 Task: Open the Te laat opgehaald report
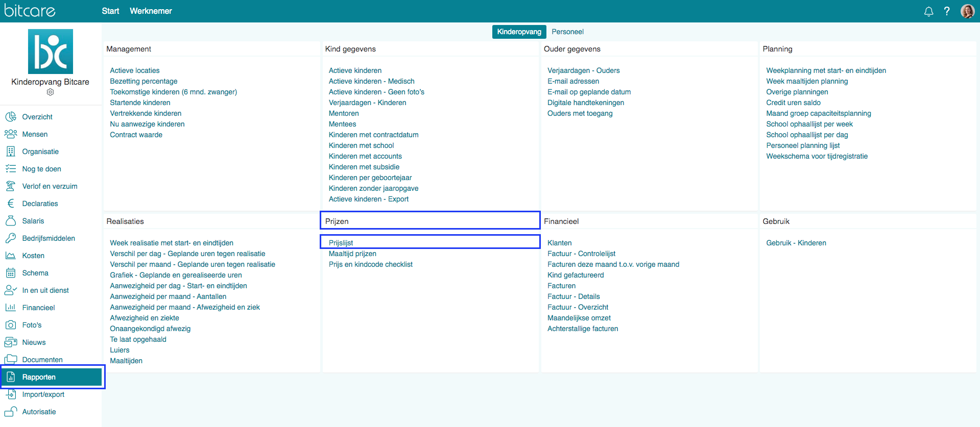pyautogui.click(x=138, y=339)
